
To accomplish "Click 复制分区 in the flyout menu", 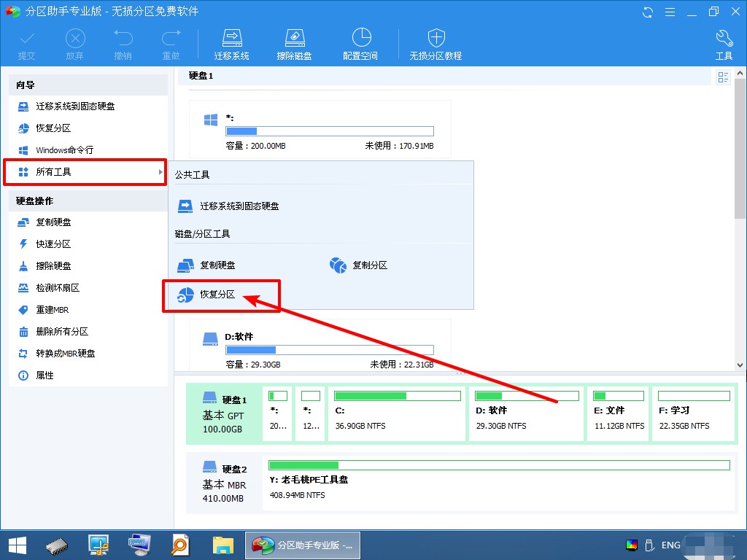I will [x=359, y=265].
